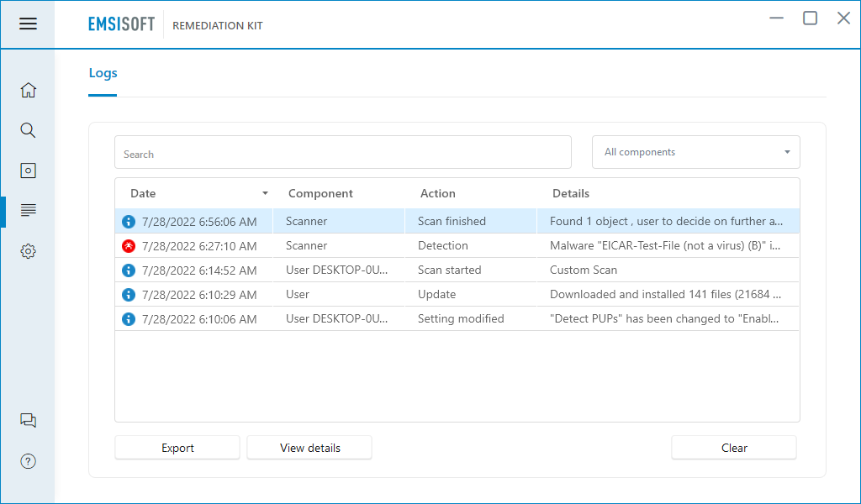Clear the logs with Clear button
Viewport: 861px width, 504px height.
[x=734, y=448]
